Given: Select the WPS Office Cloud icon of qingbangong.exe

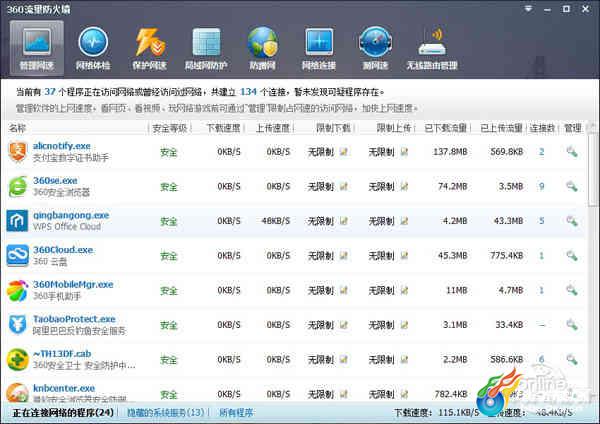Looking at the screenshot, I should (18, 221).
